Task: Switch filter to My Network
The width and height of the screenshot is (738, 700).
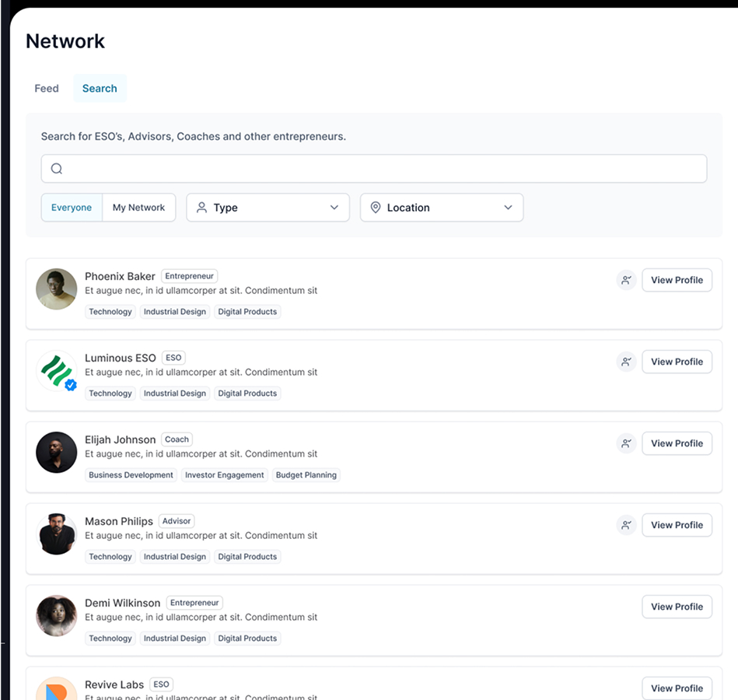Action: click(139, 208)
